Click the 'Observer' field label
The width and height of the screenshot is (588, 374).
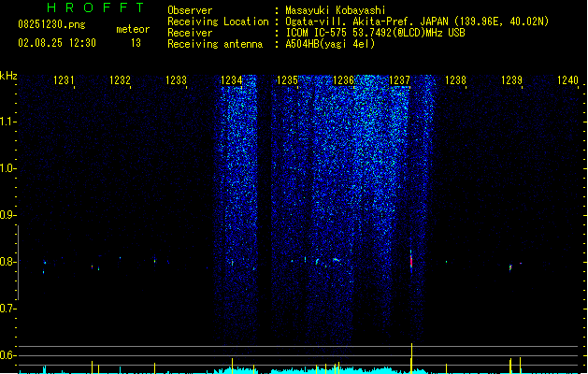190,10
